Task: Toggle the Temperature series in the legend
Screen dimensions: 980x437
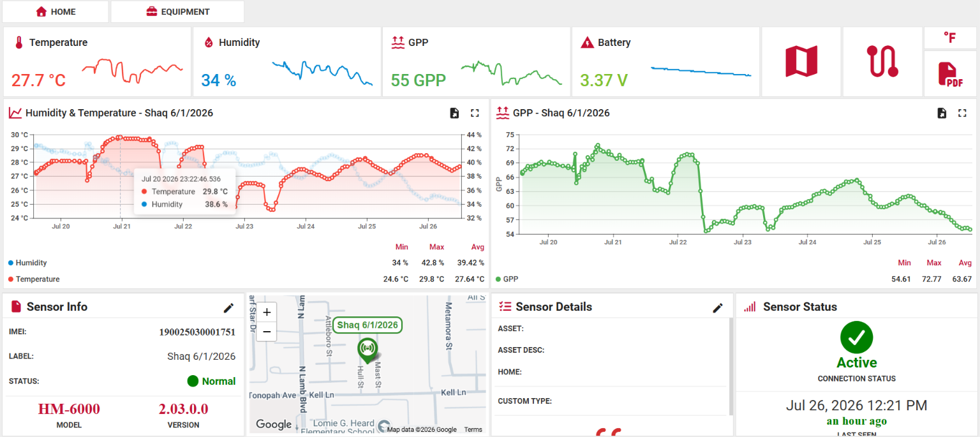Action: pyautogui.click(x=34, y=279)
